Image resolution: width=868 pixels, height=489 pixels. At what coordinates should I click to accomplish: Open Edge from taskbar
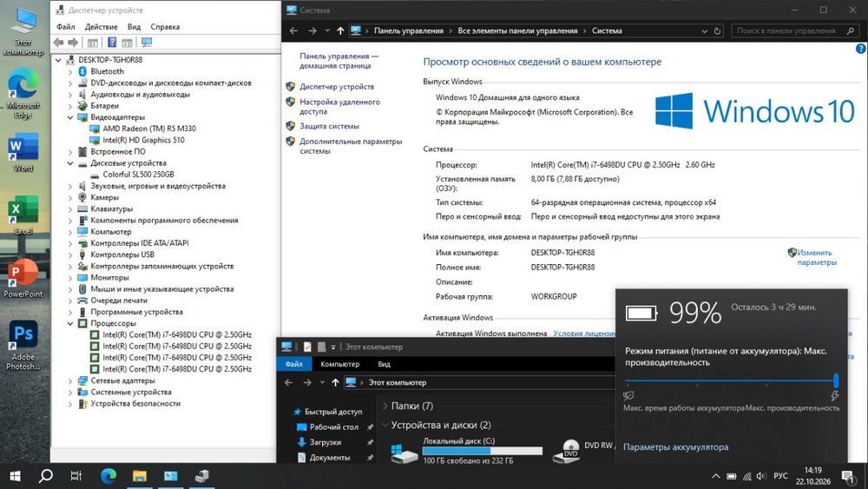(108, 476)
